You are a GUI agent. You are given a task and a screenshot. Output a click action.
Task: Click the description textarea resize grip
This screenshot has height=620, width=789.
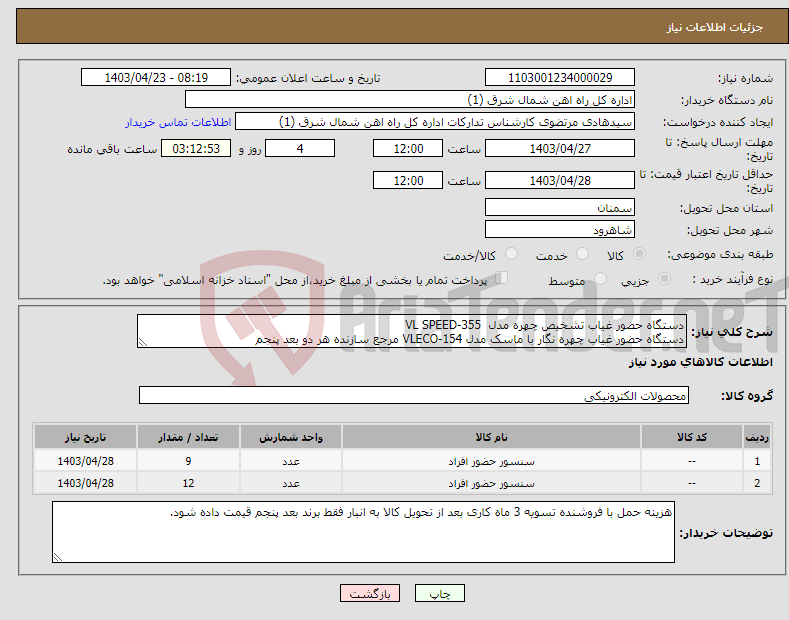click(143, 342)
